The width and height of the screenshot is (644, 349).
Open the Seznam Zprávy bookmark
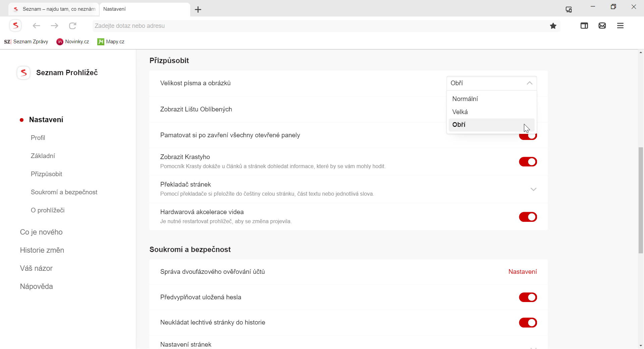click(x=26, y=42)
